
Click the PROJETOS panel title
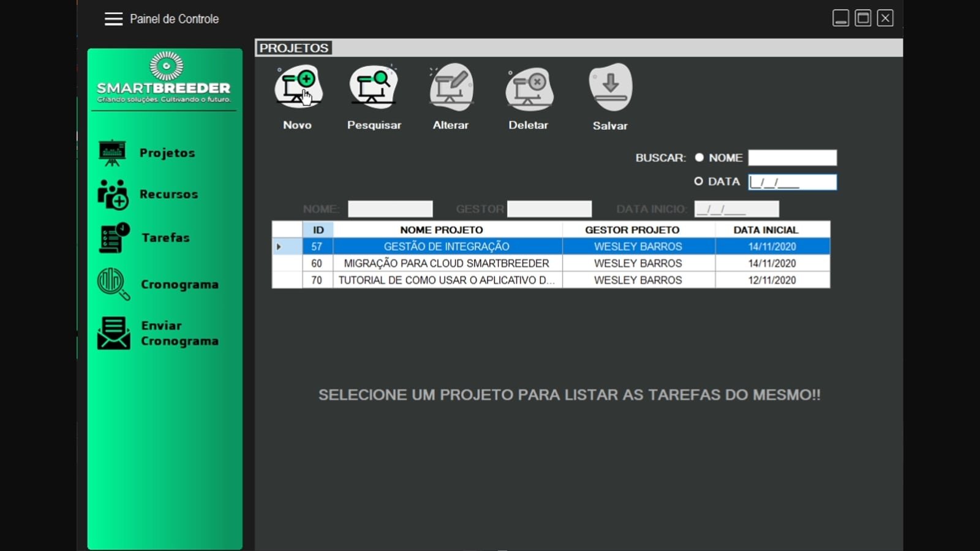tap(294, 48)
